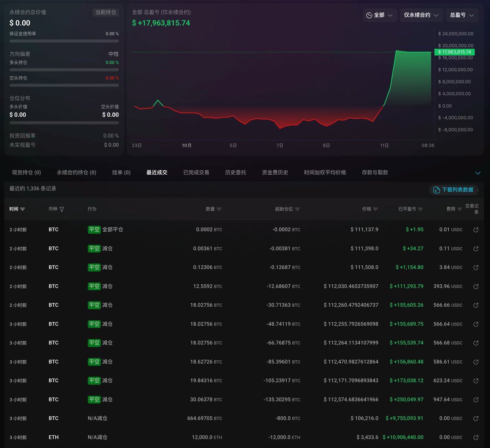Sort by the 价格 column icon

pyautogui.click(x=375, y=209)
